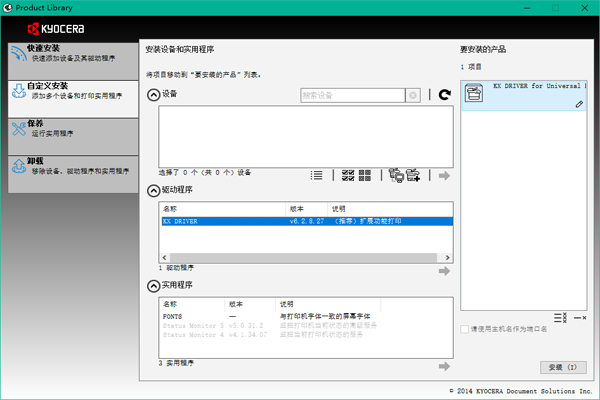
Task: Select the Status Monitor 5 row
Action: [270, 326]
